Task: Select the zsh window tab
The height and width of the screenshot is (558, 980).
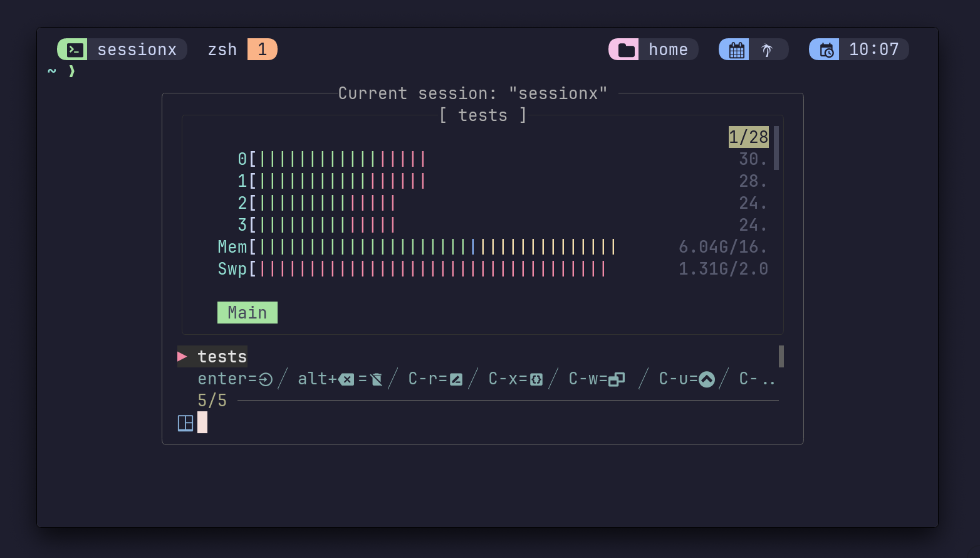Action: [222, 50]
